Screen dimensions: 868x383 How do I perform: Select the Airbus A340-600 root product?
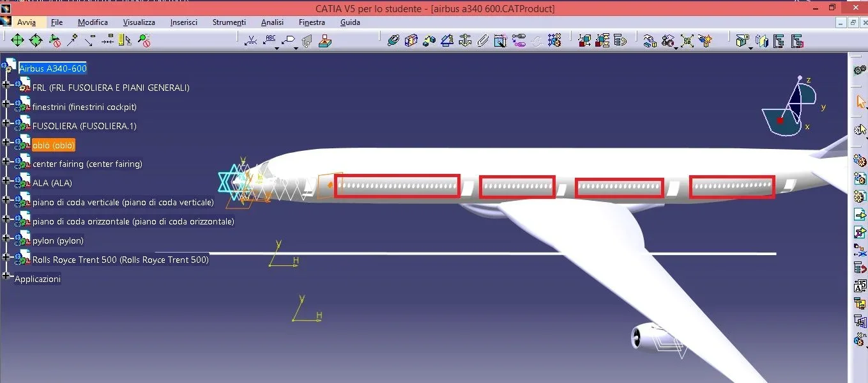53,68
